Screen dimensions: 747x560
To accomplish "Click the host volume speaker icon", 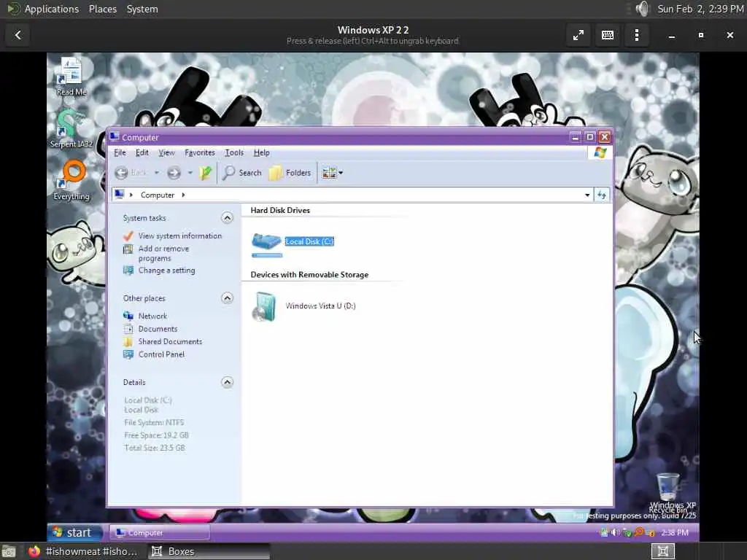I will [x=643, y=9].
